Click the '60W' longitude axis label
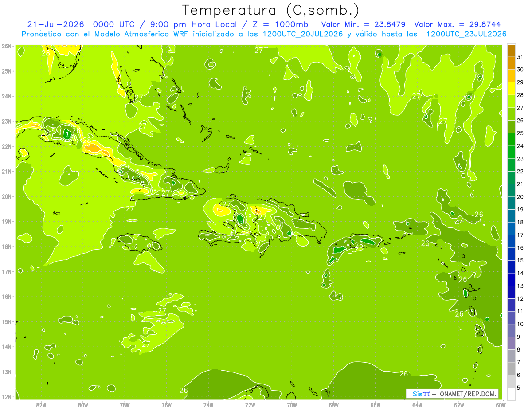The width and height of the screenshot is (532, 411). point(501,405)
